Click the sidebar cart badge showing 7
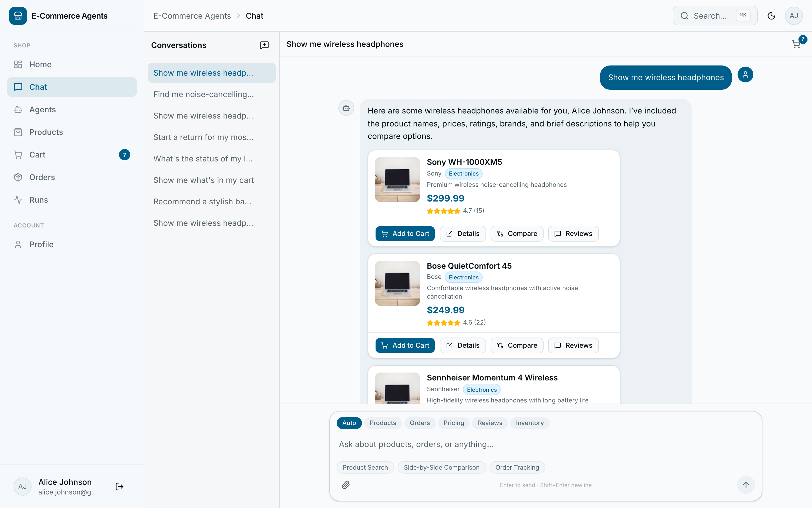The image size is (812, 508). click(125, 155)
